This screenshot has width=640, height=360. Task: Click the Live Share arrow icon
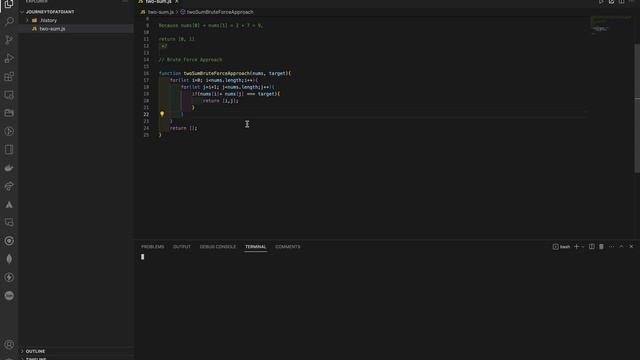point(9,186)
